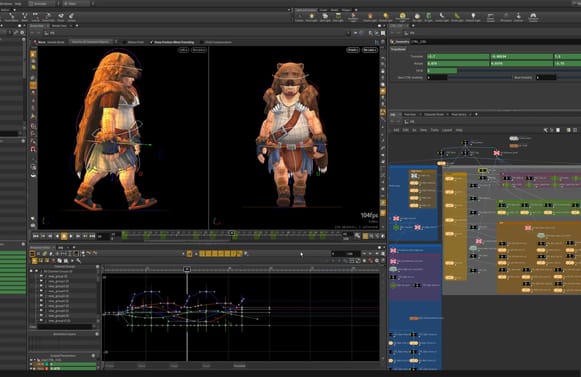Toggle the Child Compensation checkbox
Image resolution: width=581 pixels, height=377 pixels.
tap(202, 42)
